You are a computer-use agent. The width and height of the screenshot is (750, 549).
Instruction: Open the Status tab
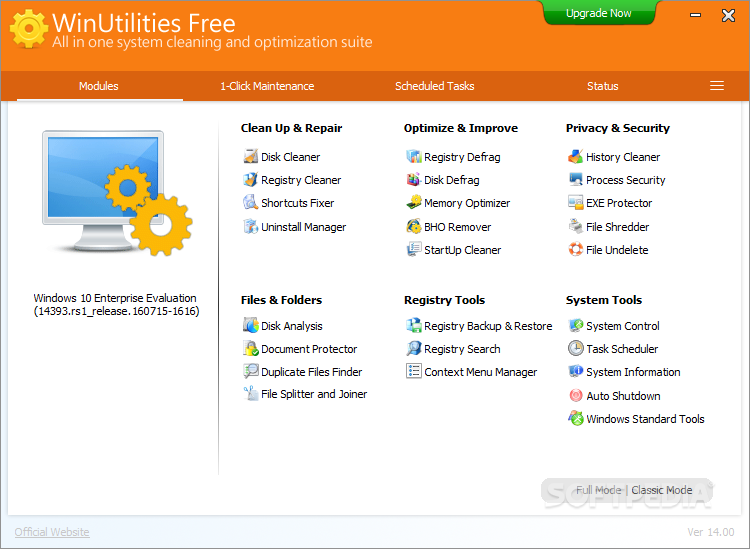pos(603,86)
